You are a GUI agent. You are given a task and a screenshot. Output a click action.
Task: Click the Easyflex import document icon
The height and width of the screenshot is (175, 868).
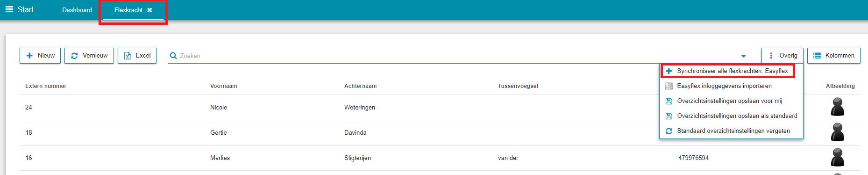(x=669, y=86)
